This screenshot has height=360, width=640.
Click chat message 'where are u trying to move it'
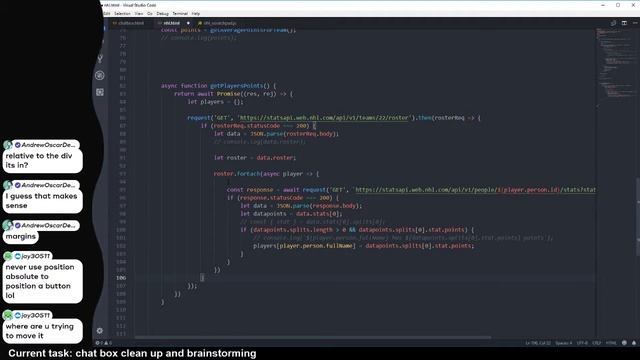pyautogui.click(x=42, y=331)
